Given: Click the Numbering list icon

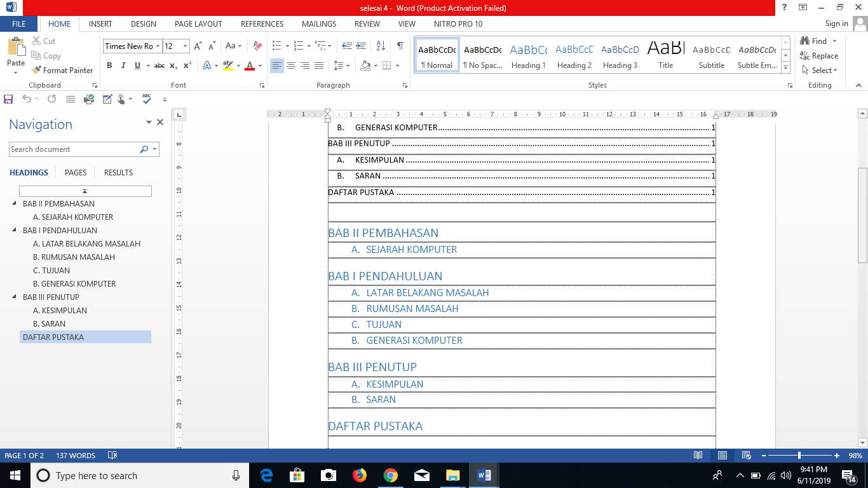Looking at the screenshot, I should point(297,46).
